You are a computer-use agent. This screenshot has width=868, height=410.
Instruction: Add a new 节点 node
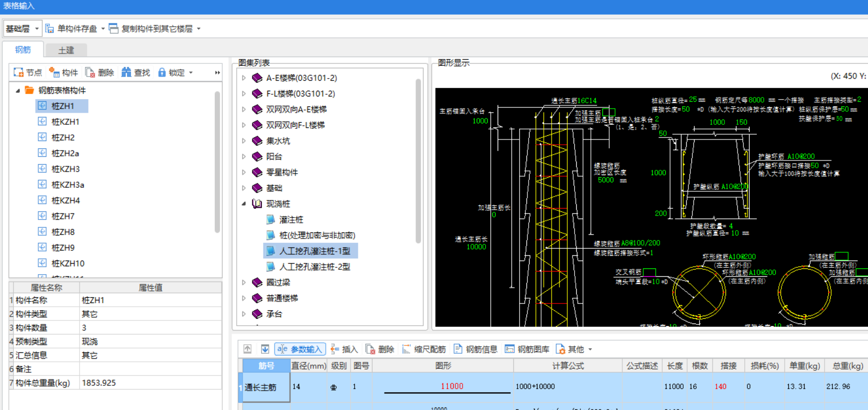pos(28,72)
